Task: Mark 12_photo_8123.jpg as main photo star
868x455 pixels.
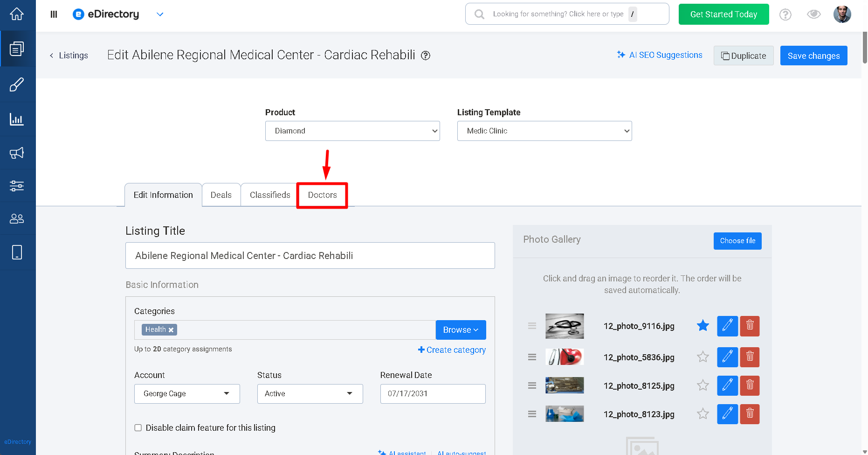Action: (703, 414)
